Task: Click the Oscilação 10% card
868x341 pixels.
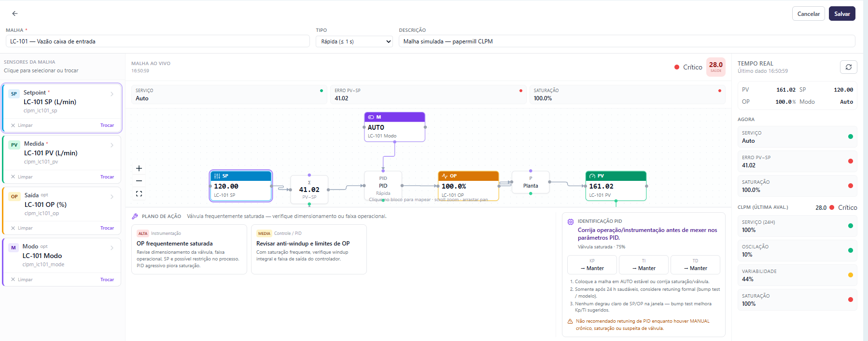Action: pos(797,251)
